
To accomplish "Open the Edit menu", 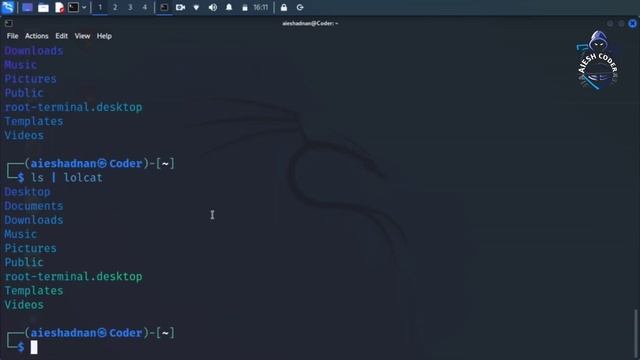I will pyautogui.click(x=61, y=36).
